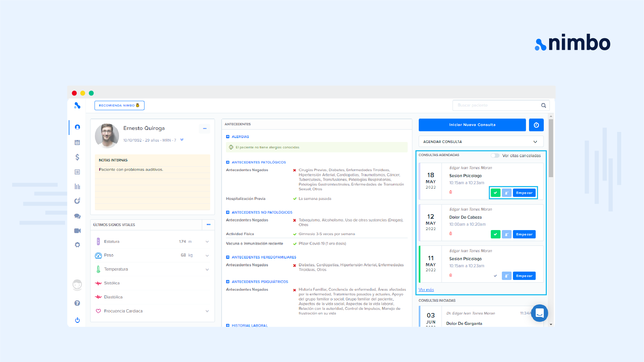Open the Últimos Signos Vitales three-dot menu
This screenshot has height=362, width=644.
pyautogui.click(x=208, y=225)
